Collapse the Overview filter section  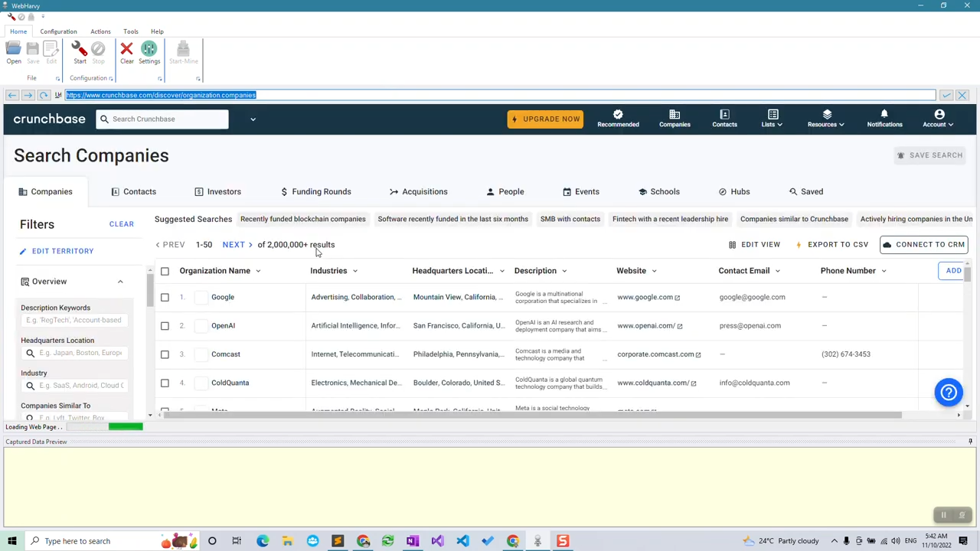(120, 282)
